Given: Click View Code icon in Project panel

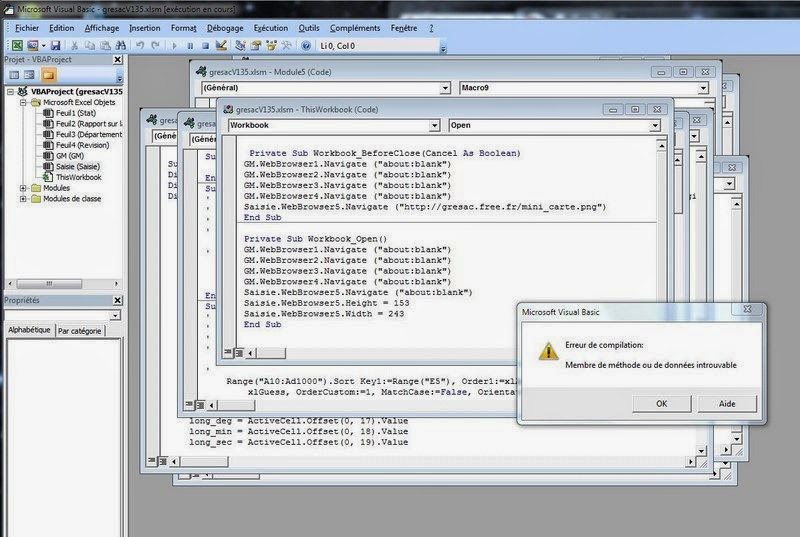Looking at the screenshot, I should click(14, 75).
